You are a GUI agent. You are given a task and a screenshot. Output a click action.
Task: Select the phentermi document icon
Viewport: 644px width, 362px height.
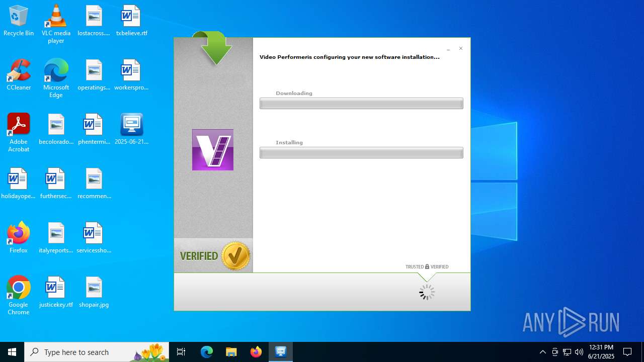click(94, 130)
